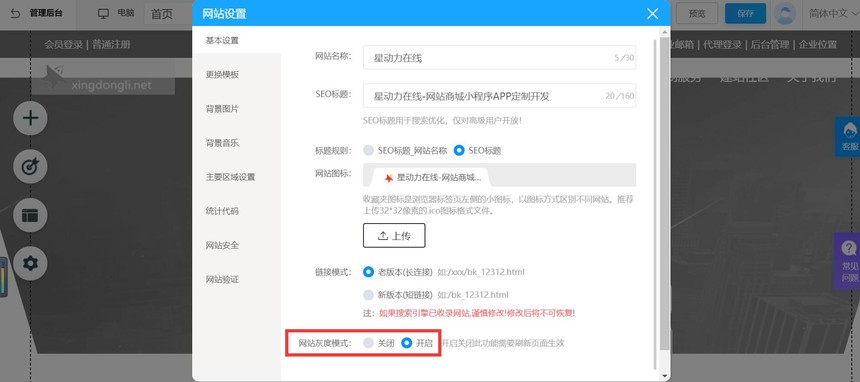Click the 代理登录 link
The image size is (860, 382).
[x=722, y=44]
